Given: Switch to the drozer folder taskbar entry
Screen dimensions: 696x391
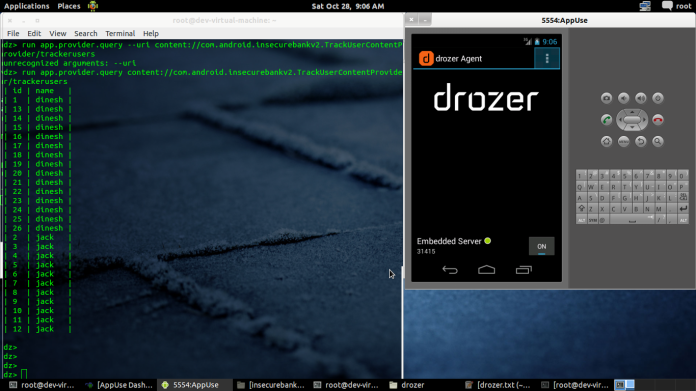Looking at the screenshot, I should click(x=407, y=385).
